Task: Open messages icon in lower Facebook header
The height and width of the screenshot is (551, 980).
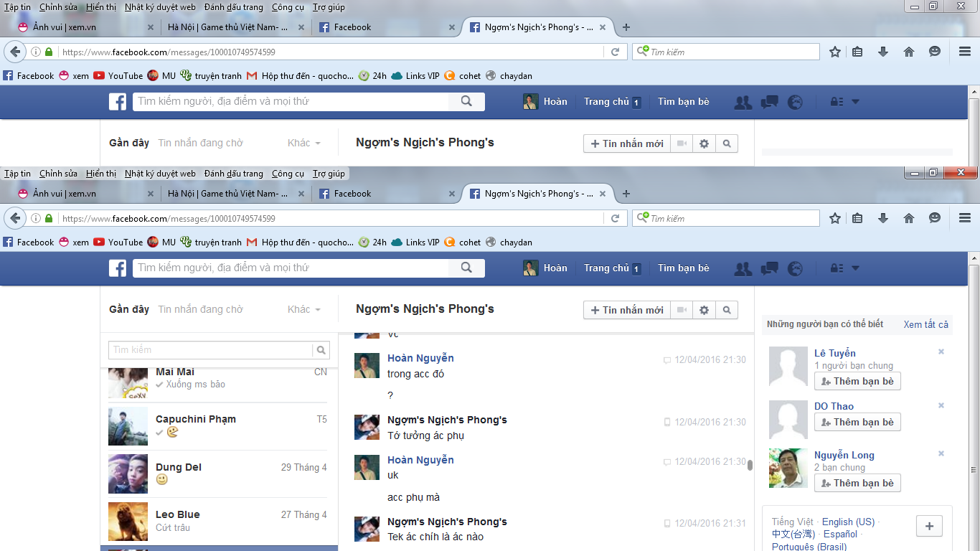Action: coord(769,268)
